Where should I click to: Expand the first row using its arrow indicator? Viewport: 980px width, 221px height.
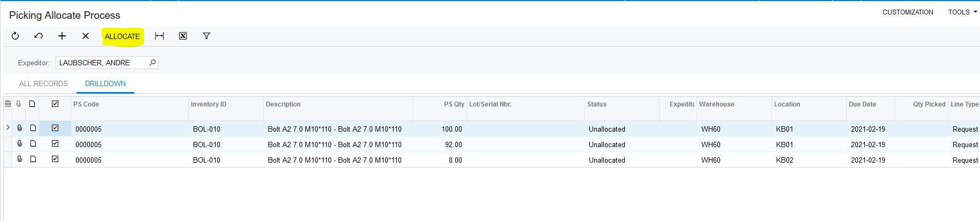[x=7, y=128]
